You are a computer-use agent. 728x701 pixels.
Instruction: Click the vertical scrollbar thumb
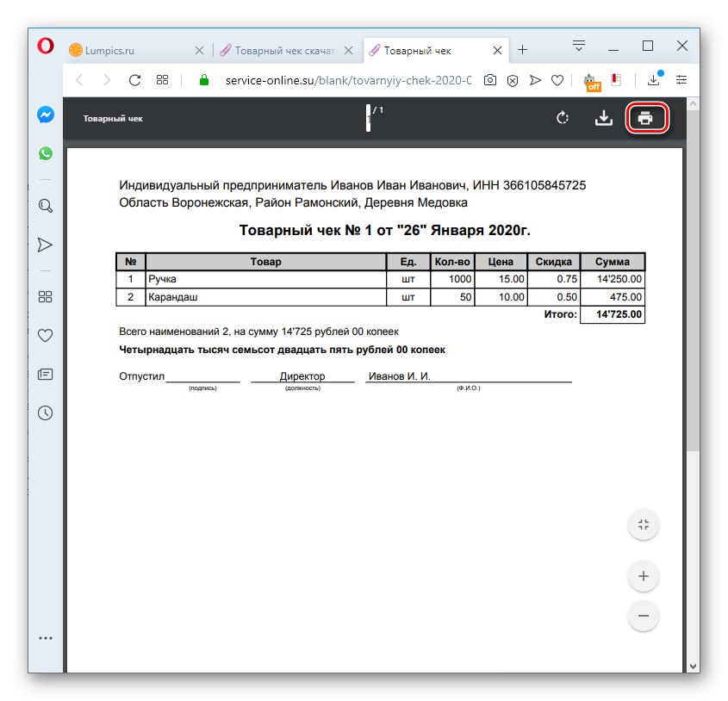pyautogui.click(x=693, y=281)
